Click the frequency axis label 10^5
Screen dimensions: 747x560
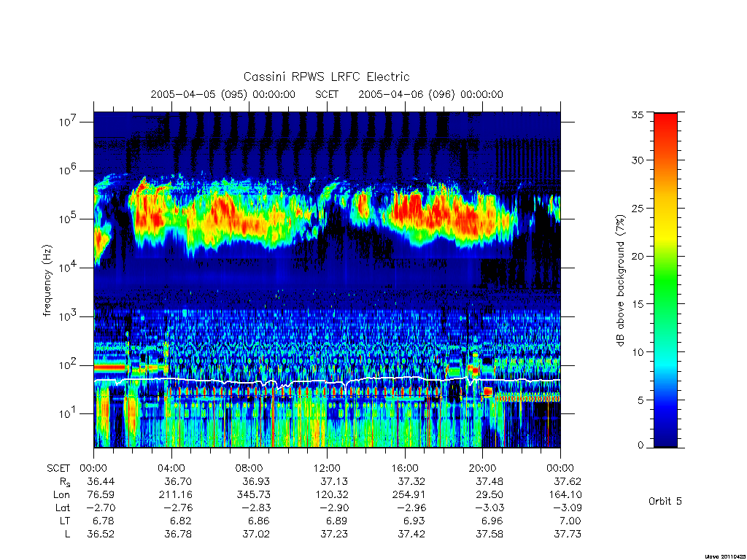68,219
